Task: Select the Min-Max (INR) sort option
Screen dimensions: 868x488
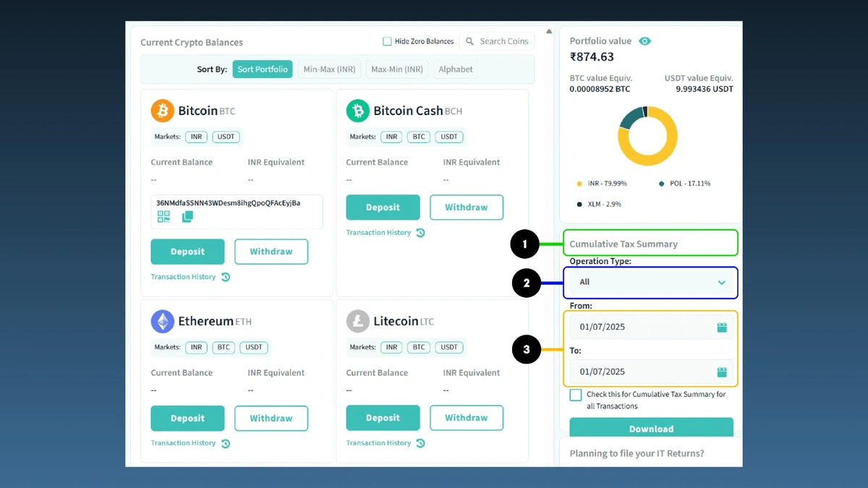Action: point(329,69)
